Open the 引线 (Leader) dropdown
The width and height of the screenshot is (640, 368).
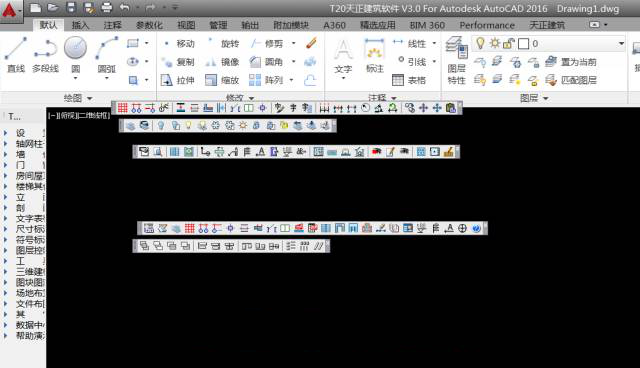pyautogui.click(x=434, y=62)
